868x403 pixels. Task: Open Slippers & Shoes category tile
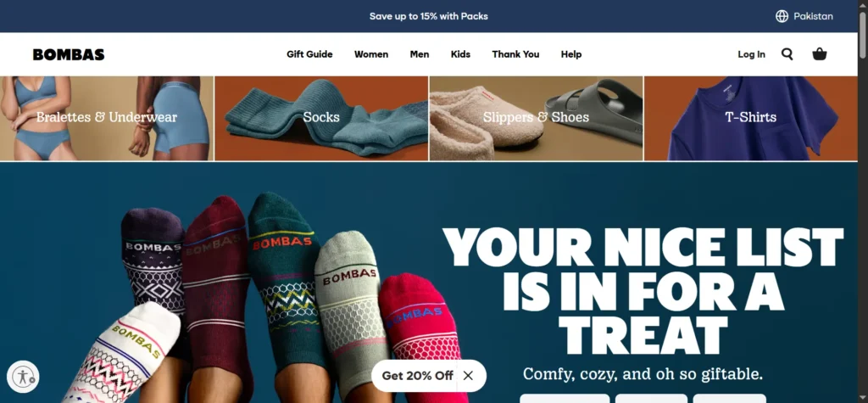[536, 118]
